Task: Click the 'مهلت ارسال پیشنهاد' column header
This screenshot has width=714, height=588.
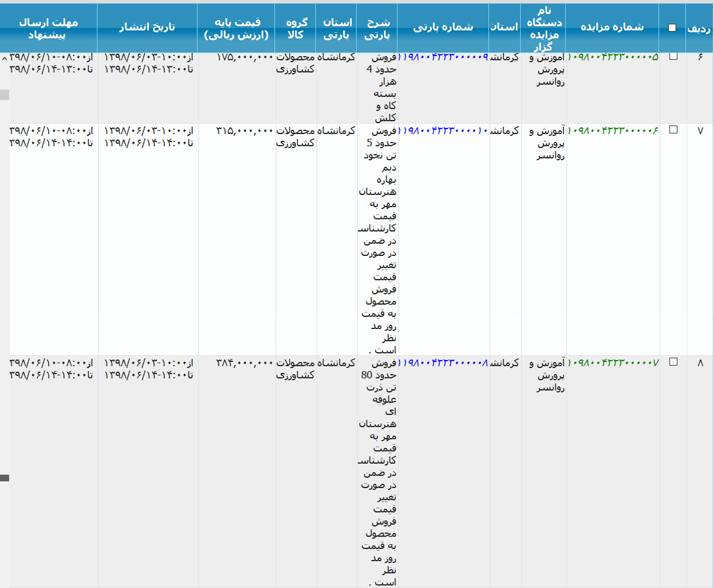Action: [49, 28]
